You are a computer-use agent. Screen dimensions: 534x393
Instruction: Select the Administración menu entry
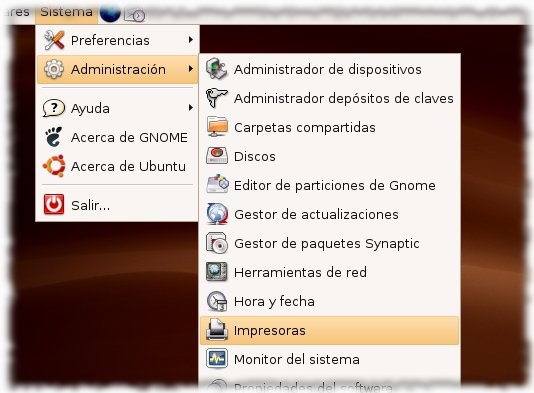pos(117,69)
